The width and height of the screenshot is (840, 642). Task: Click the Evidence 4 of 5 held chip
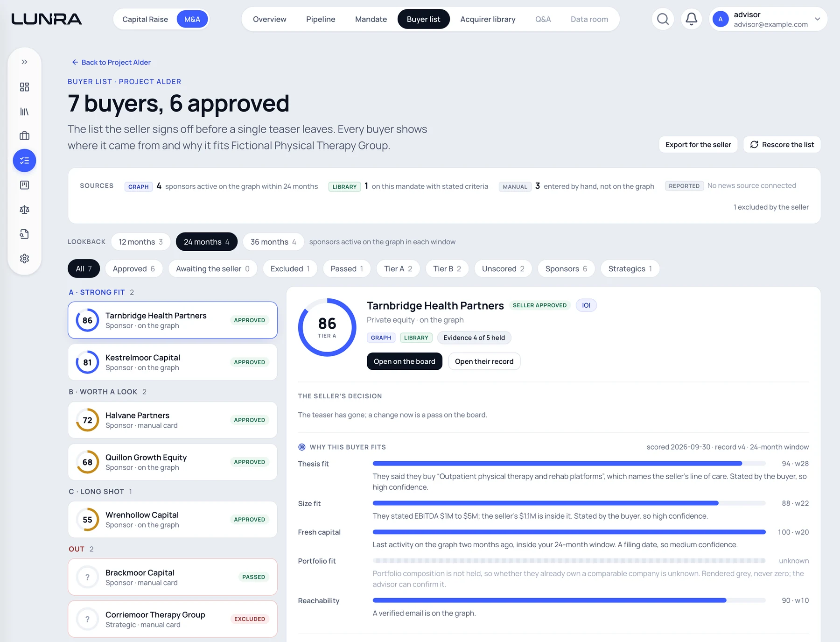(474, 338)
